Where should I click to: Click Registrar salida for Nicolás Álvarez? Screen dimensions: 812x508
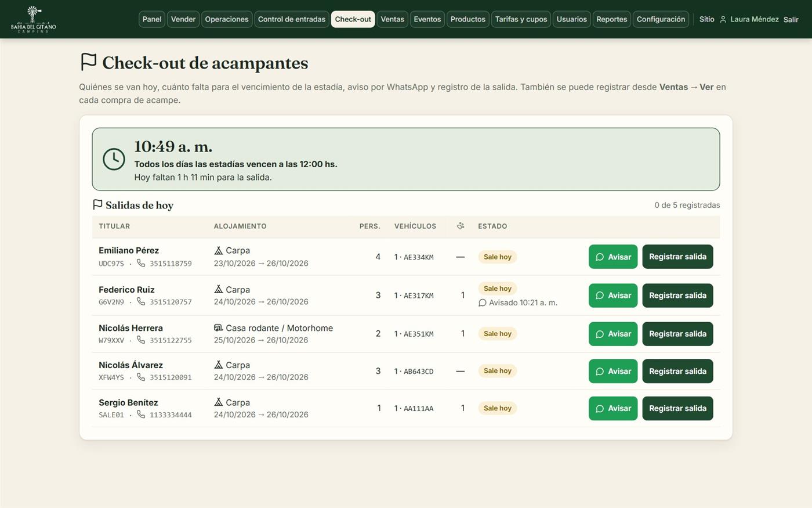(677, 371)
